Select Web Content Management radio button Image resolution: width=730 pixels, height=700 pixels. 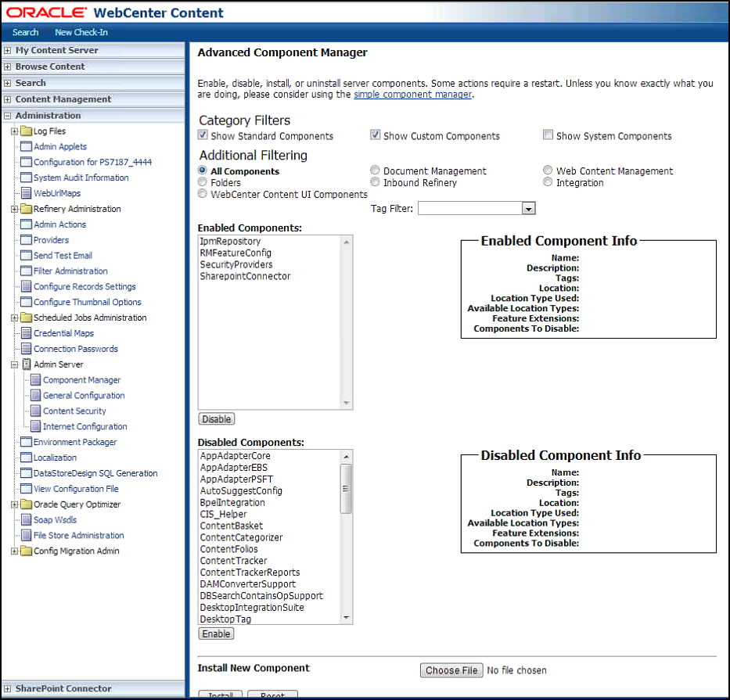coord(548,171)
